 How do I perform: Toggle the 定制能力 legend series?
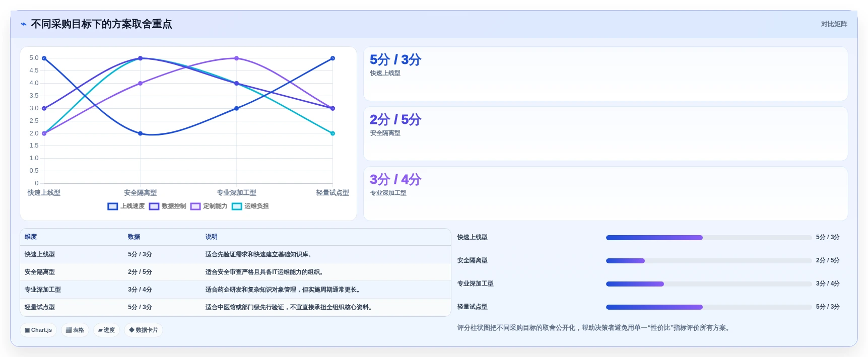click(209, 206)
